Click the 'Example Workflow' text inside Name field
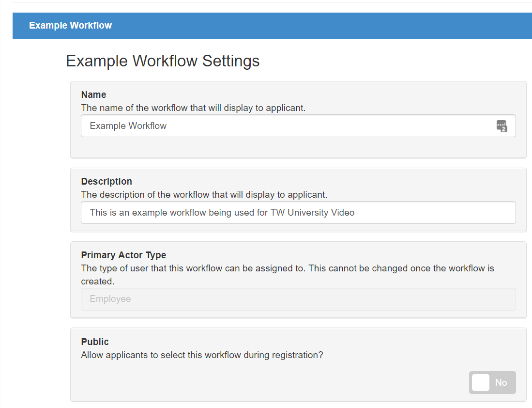Viewport: 532px width, 408px height. (128, 126)
